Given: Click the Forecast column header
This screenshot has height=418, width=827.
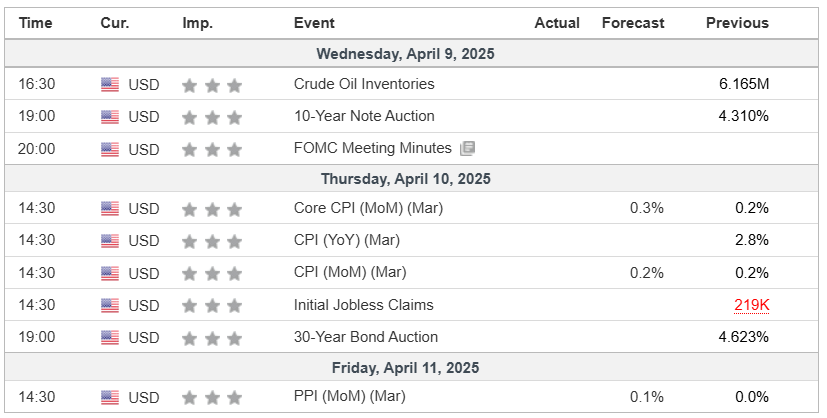Looking at the screenshot, I should click(x=632, y=22).
